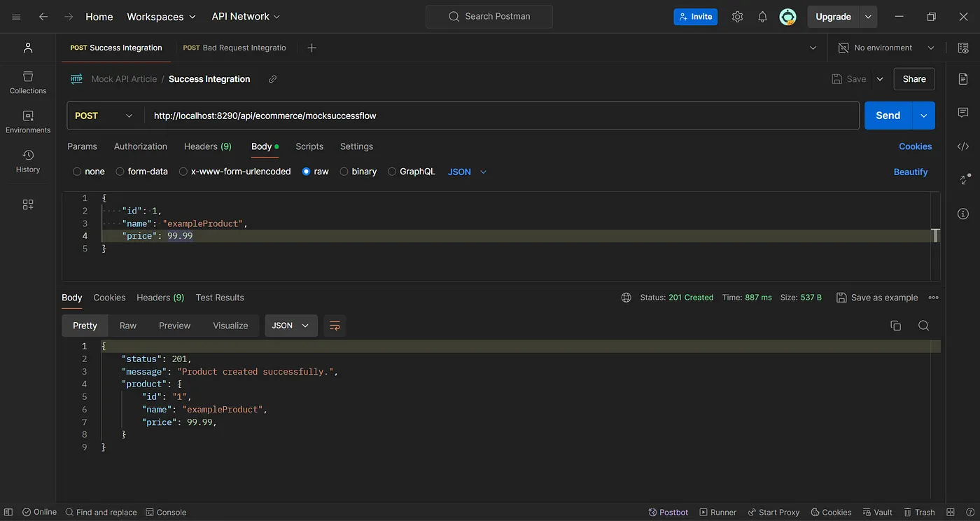Expand the Upgrade options arrow

[868, 17]
